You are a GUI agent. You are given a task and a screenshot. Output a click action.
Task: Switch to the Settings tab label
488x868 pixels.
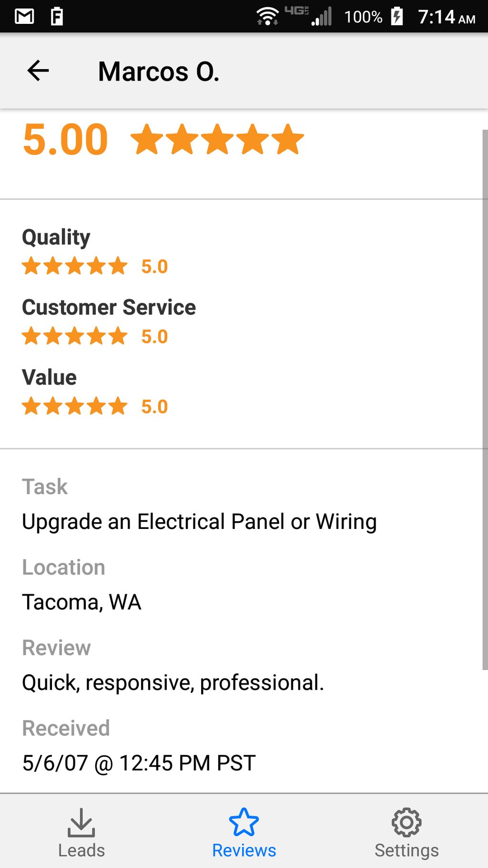(406, 850)
